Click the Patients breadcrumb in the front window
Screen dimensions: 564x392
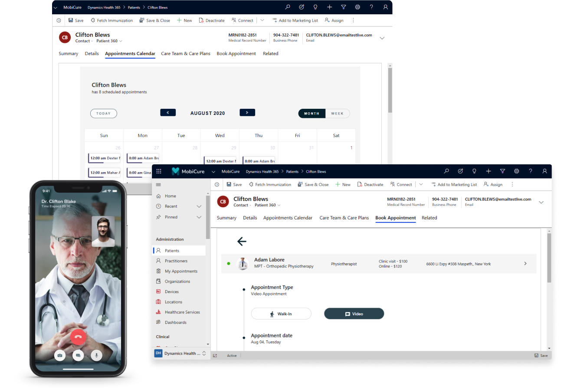[292, 172]
